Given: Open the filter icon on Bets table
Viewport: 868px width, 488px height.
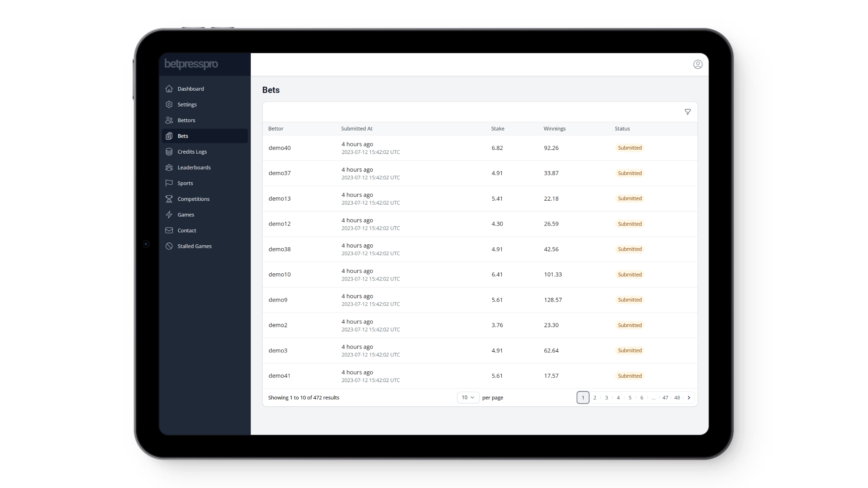Looking at the screenshot, I should [x=688, y=112].
